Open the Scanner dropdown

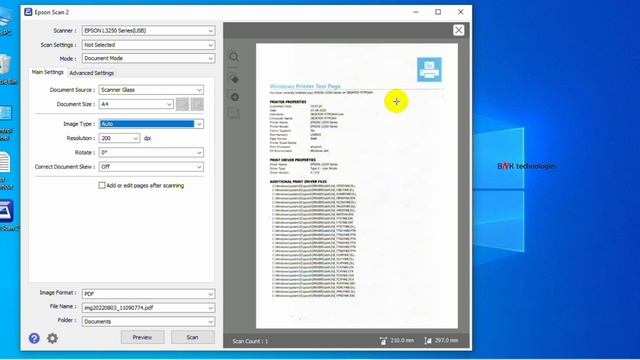[148, 31]
